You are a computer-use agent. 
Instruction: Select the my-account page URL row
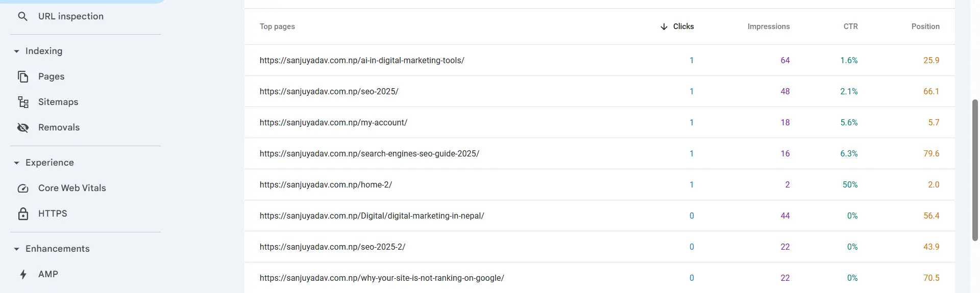333,122
